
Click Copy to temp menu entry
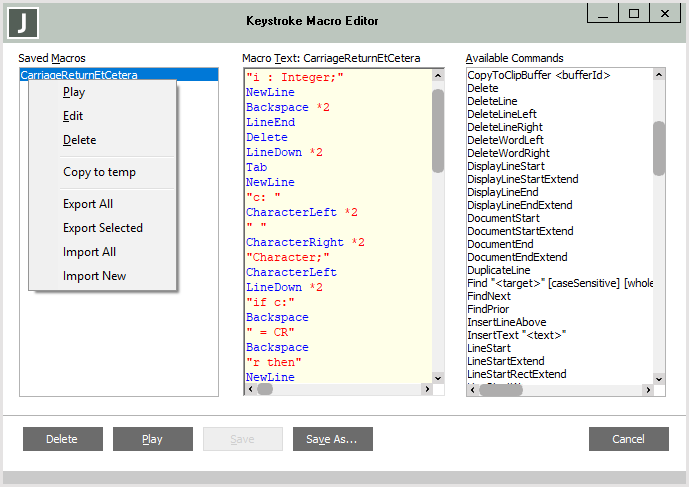point(99,172)
